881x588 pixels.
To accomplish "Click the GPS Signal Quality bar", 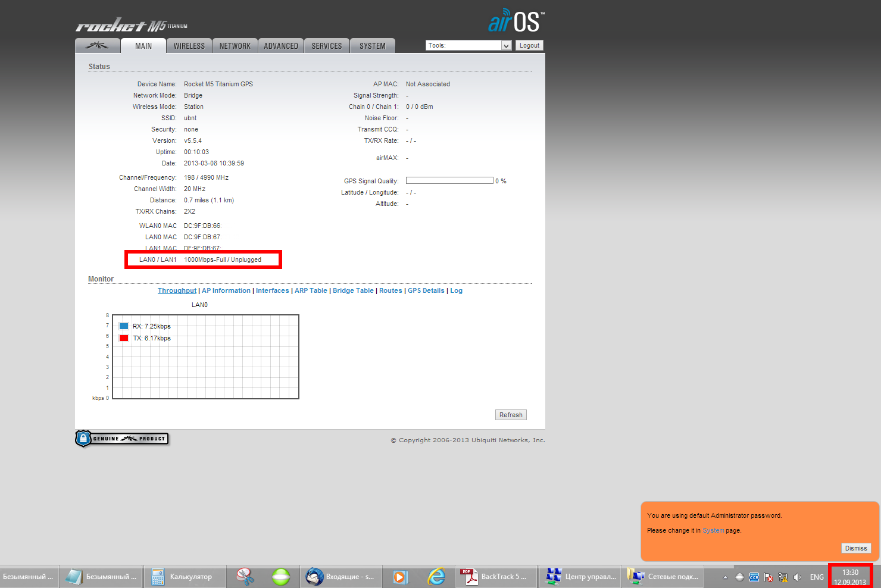I will (449, 180).
